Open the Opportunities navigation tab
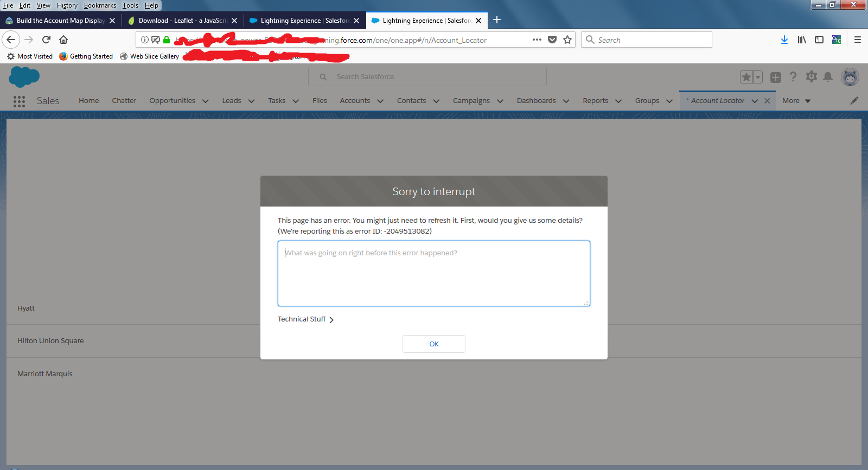Viewport: 868px width, 470px height. pyautogui.click(x=172, y=101)
